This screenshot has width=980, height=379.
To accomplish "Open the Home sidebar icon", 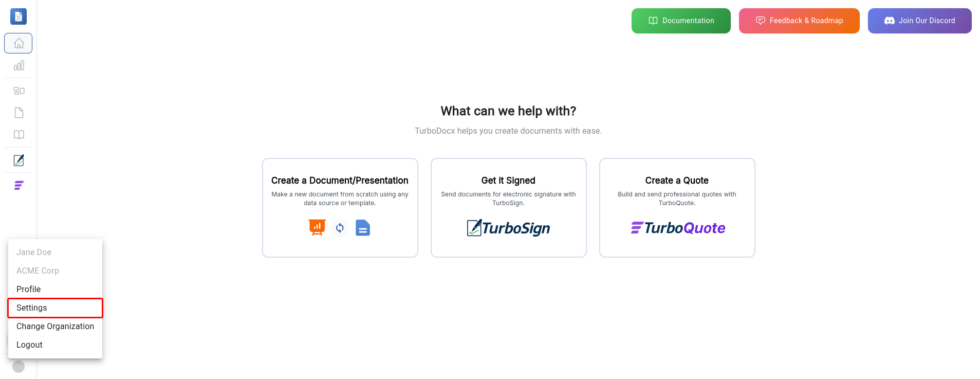I will [x=19, y=43].
